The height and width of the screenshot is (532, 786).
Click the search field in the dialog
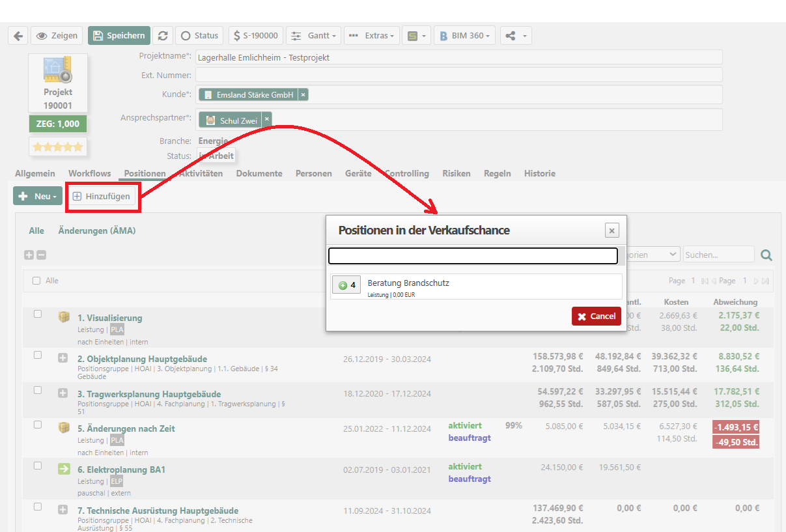coord(472,256)
